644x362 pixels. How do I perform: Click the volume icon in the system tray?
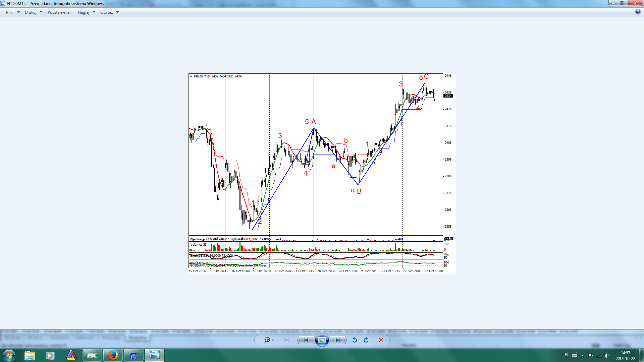point(607,356)
